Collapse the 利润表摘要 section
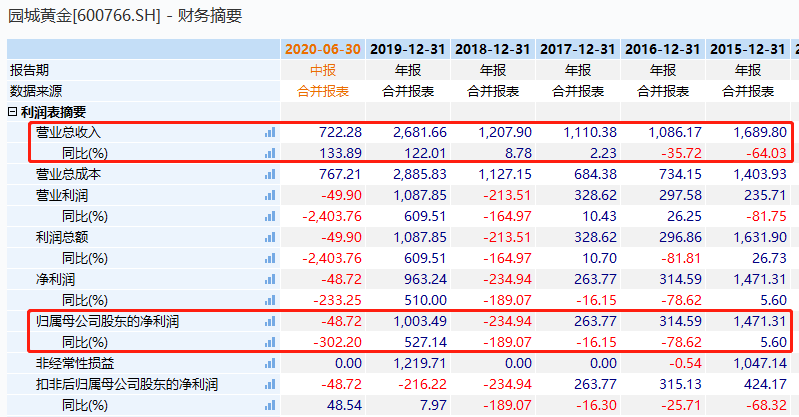 (13, 112)
